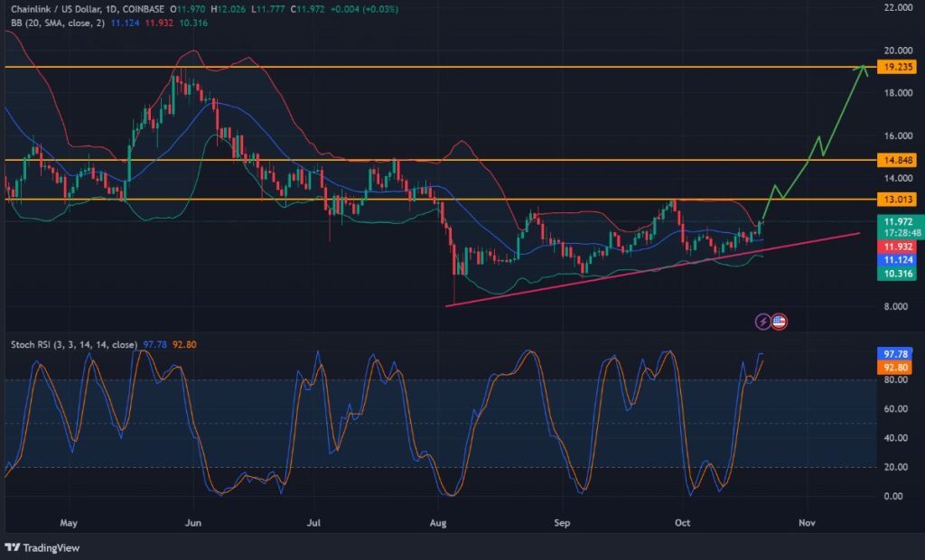Screen dimensions: 925x560
Task: Click the 20.00 Stoch RSI scale tick
Action: tap(895, 467)
